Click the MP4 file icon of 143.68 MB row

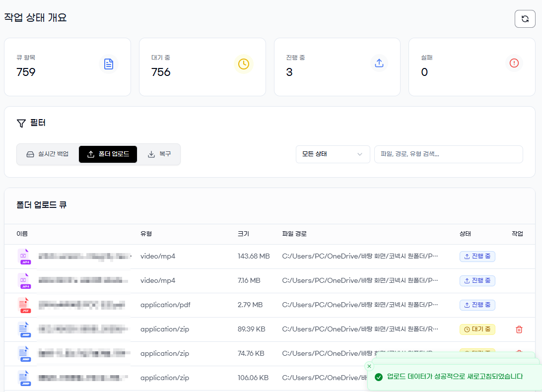click(x=24, y=257)
